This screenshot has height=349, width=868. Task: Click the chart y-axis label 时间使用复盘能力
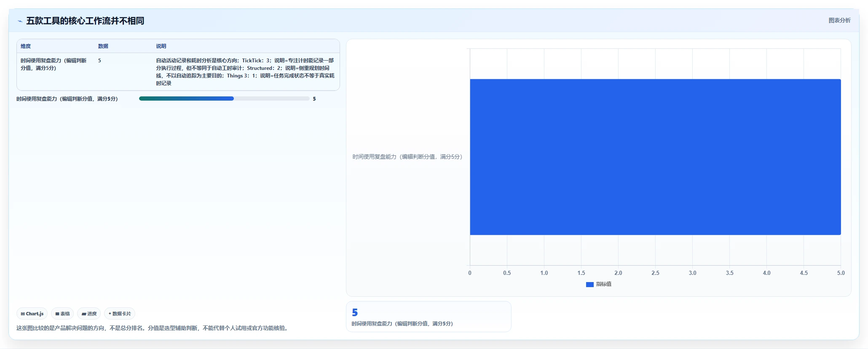tap(407, 157)
